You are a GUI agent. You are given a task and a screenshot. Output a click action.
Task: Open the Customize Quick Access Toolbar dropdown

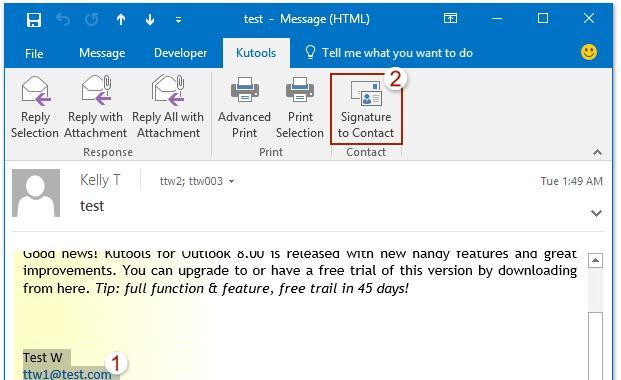click(179, 20)
